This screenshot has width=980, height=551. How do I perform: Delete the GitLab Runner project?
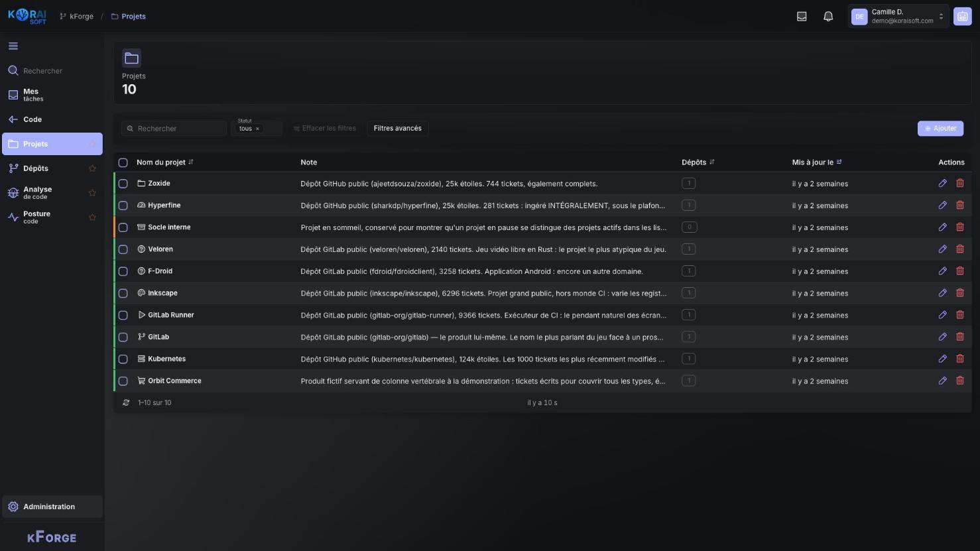coord(959,314)
